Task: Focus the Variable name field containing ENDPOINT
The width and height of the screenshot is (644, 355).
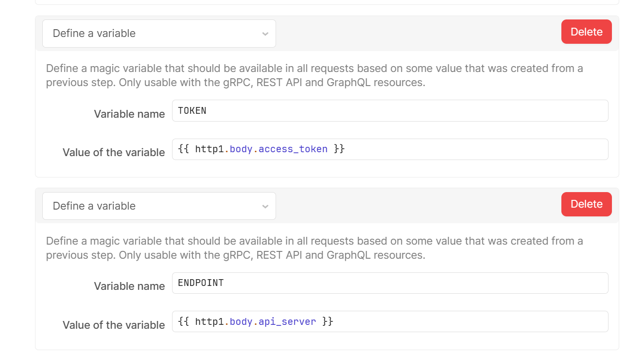Action: click(390, 283)
